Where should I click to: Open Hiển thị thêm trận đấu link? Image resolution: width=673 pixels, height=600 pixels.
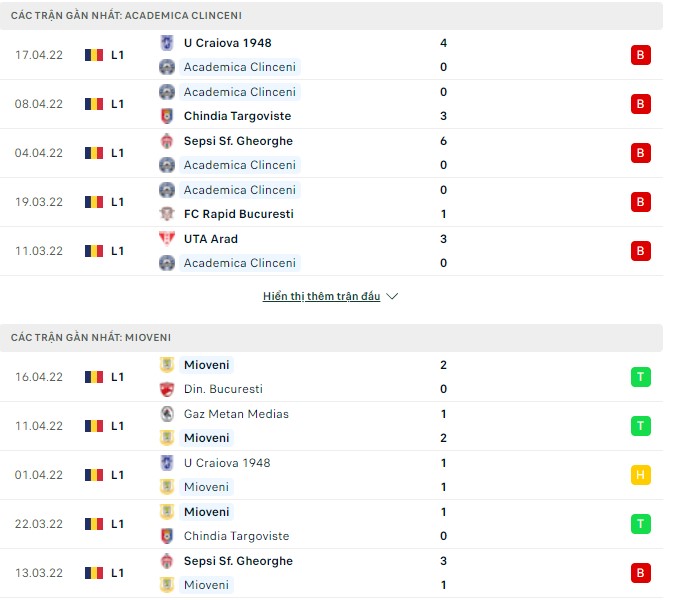(x=321, y=297)
